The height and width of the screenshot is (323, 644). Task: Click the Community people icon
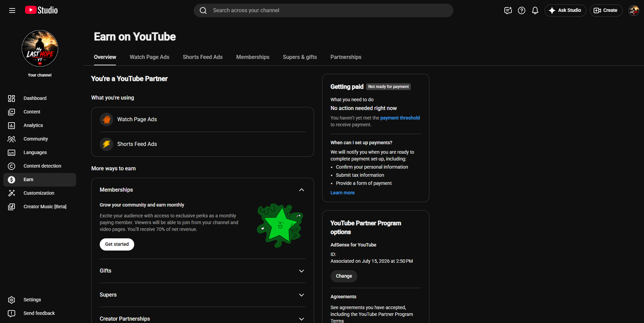click(11, 139)
